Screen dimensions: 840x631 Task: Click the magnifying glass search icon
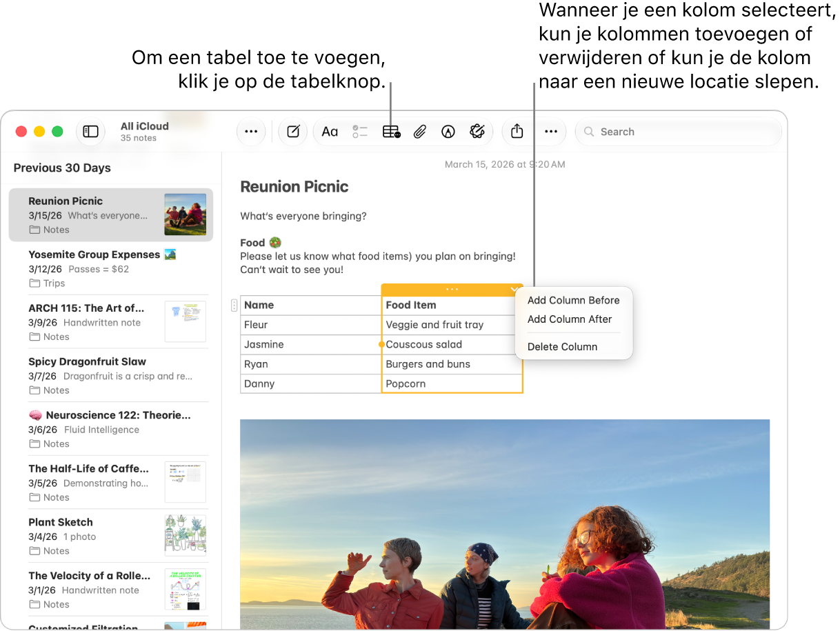click(589, 132)
